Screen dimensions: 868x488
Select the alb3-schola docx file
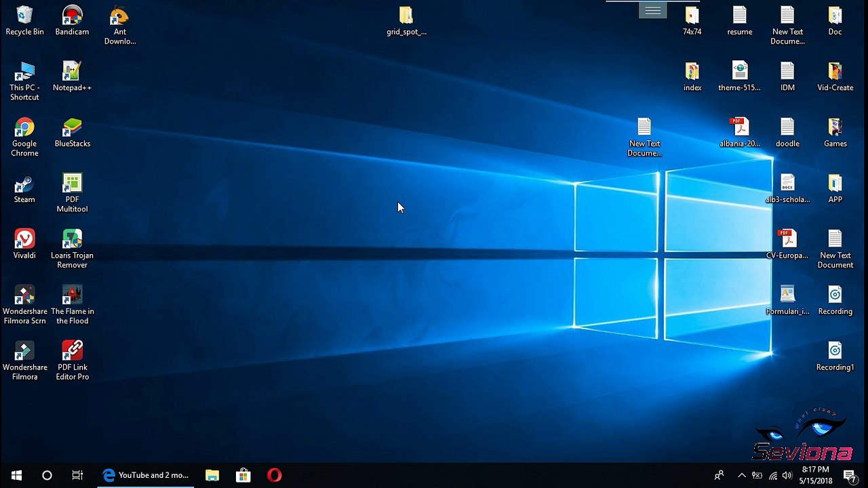tap(787, 189)
